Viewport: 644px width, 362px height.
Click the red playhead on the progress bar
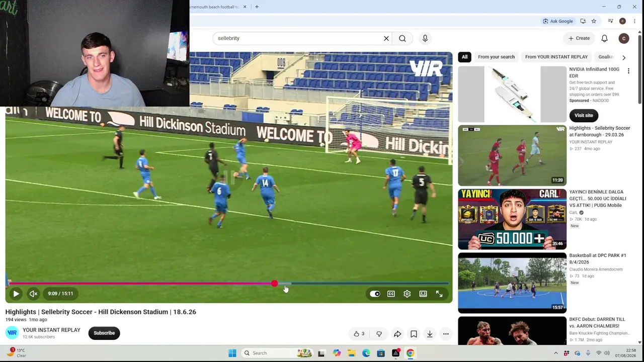274,284
